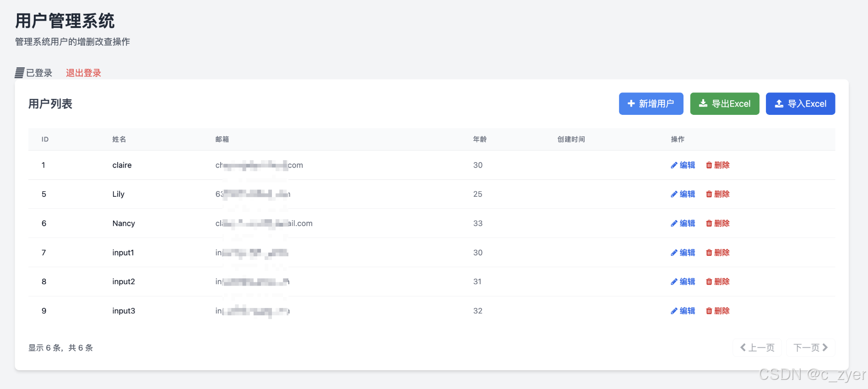The height and width of the screenshot is (389, 868).
Task: Click the 操作 column header
Action: pyautogui.click(x=678, y=139)
